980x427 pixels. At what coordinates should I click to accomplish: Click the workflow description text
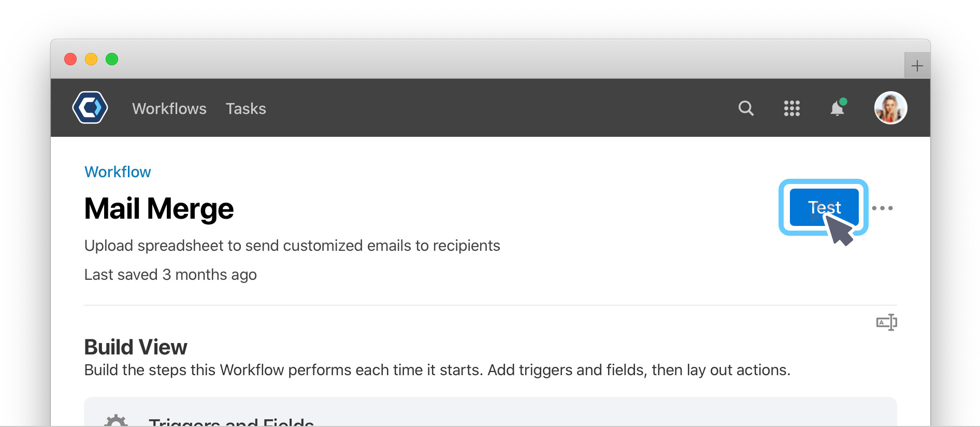coord(292,246)
